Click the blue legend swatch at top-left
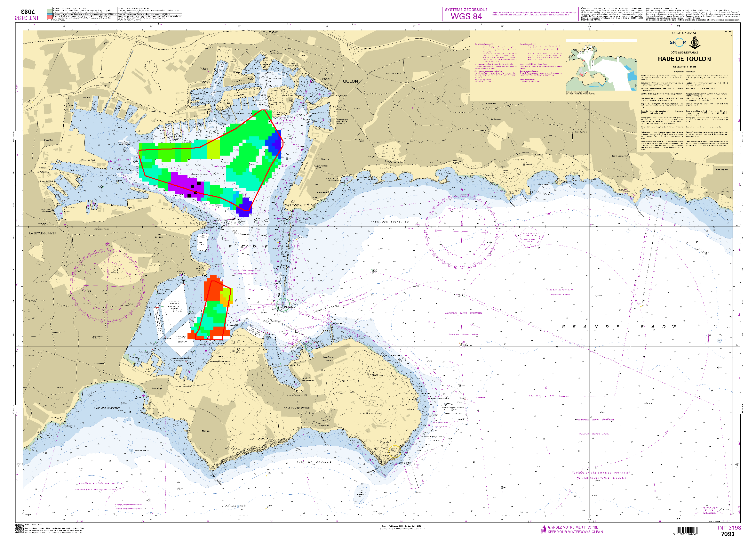The height and width of the screenshot is (543, 756). 49,14
